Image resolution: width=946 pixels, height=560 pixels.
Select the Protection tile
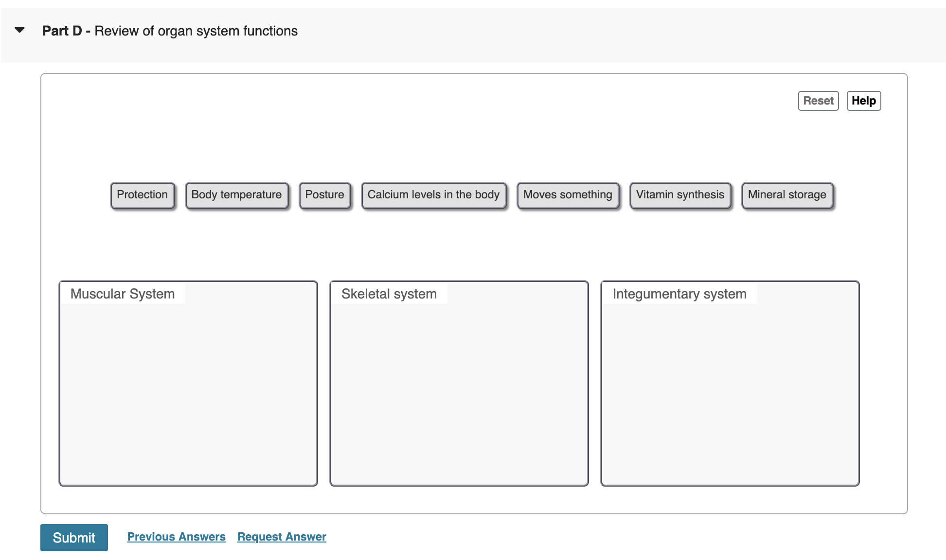pyautogui.click(x=142, y=195)
